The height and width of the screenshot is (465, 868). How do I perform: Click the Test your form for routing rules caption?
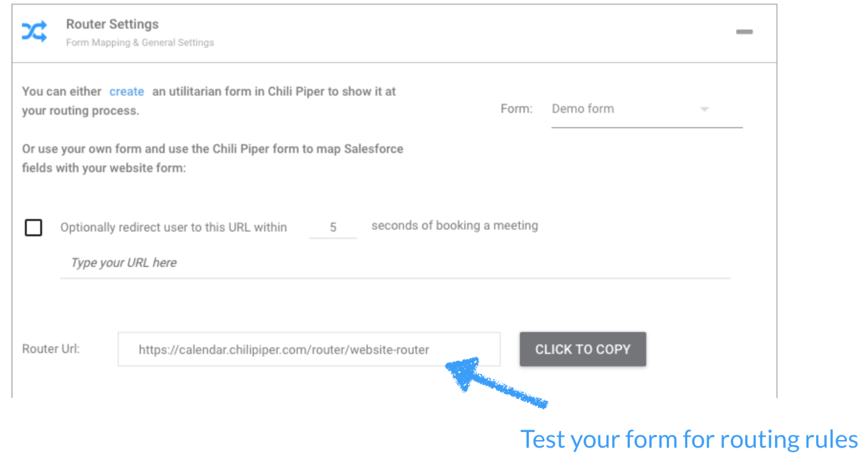coord(689,439)
